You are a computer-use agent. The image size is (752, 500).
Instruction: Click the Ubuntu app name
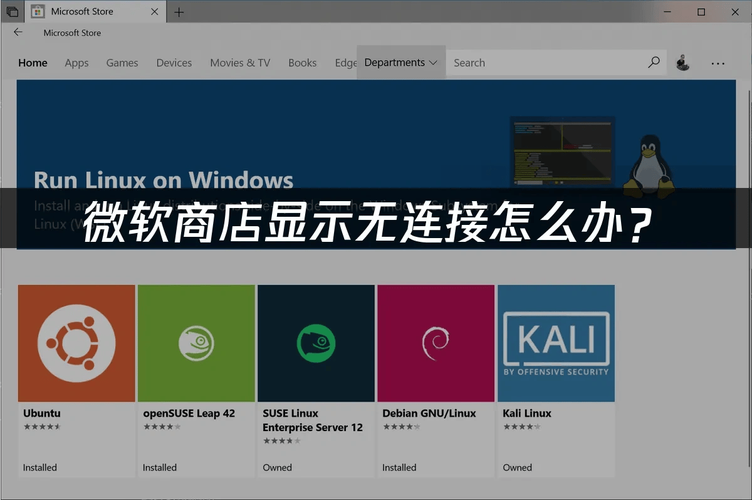(42, 413)
